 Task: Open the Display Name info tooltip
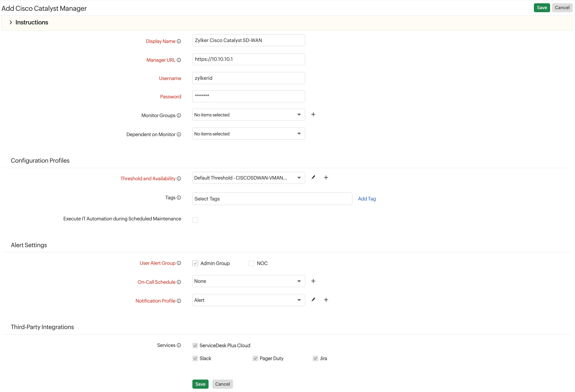(x=179, y=41)
